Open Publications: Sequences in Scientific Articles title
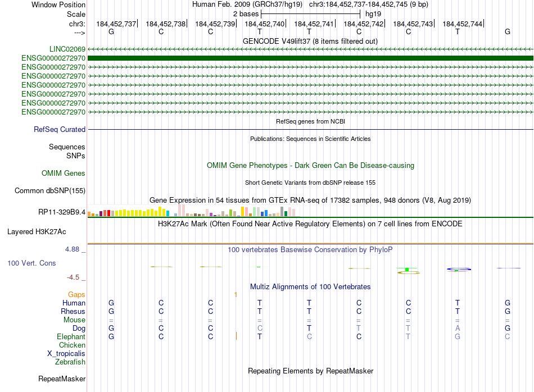The width and height of the screenshot is (534, 392). (310, 139)
